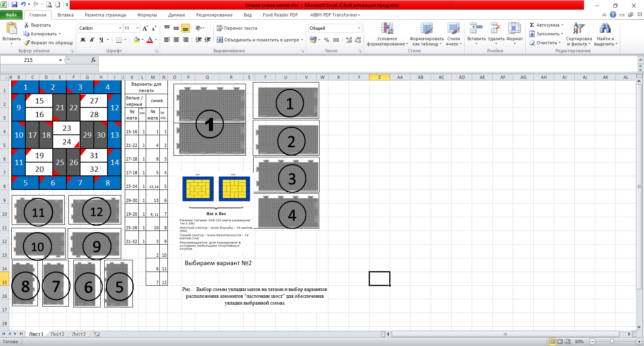
Task: Click the AutoSum sigma icon
Action: (x=532, y=25)
